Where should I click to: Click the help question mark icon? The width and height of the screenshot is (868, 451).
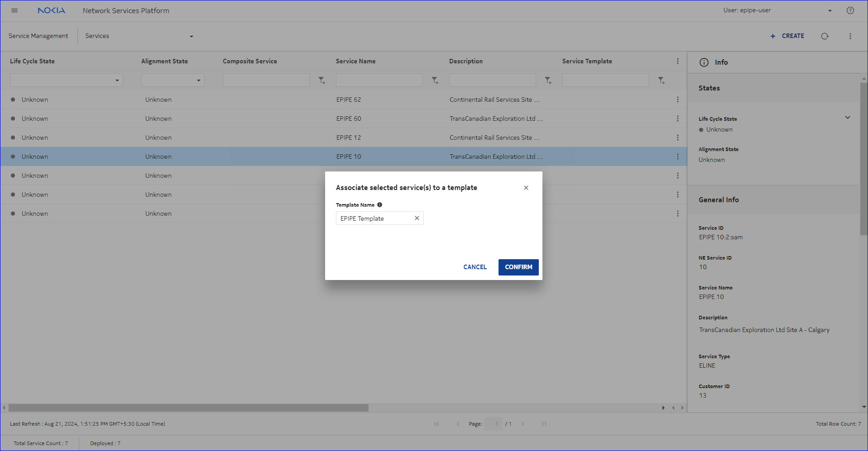pos(850,10)
